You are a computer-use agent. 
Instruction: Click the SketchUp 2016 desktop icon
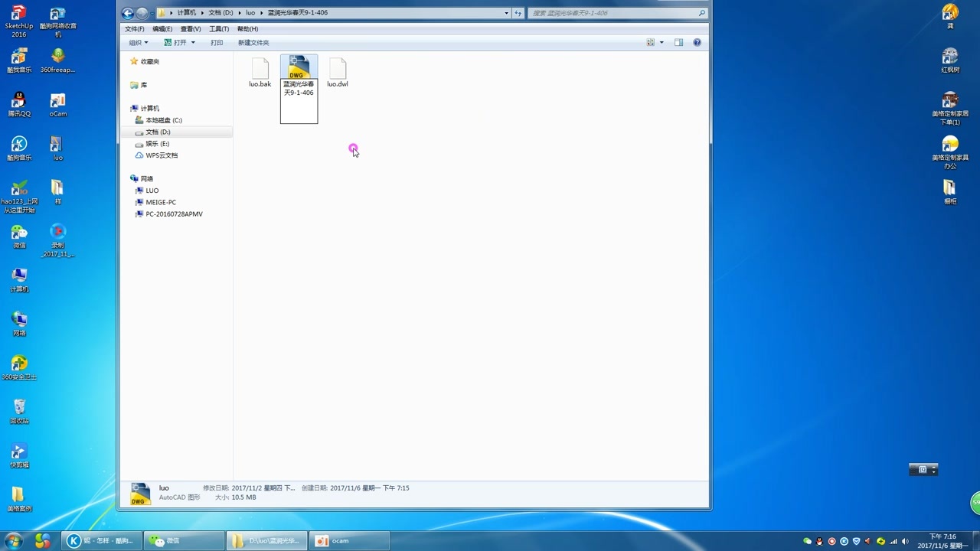coord(19,14)
